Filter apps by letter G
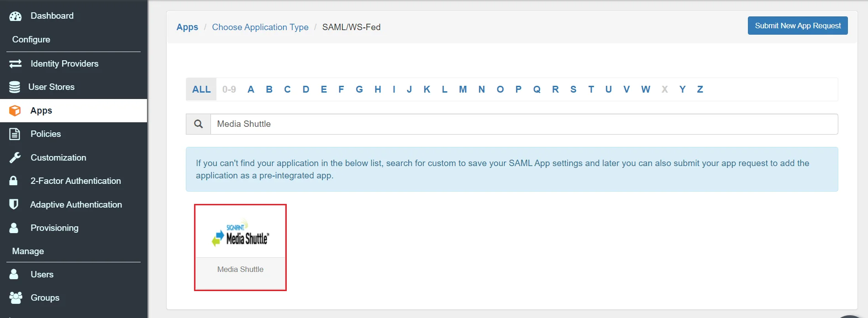The image size is (868, 318). pos(359,89)
